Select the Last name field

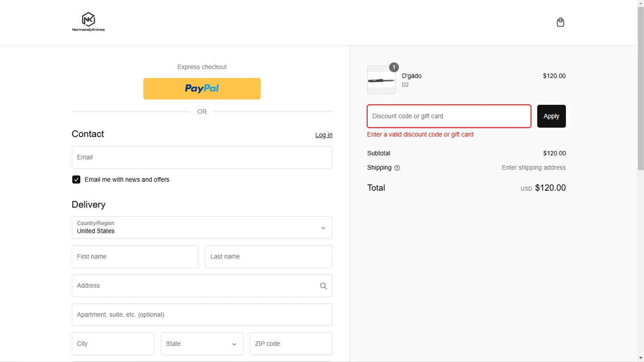[x=269, y=257]
